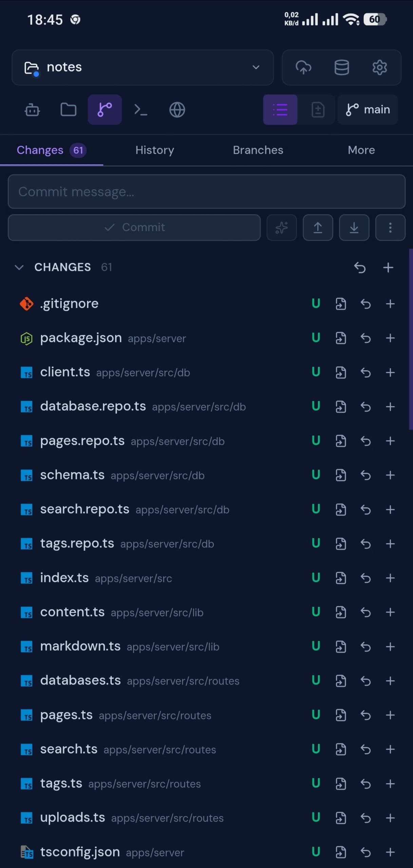Stage .gitignore with its plus icon
The width and height of the screenshot is (413, 868).
tap(390, 304)
